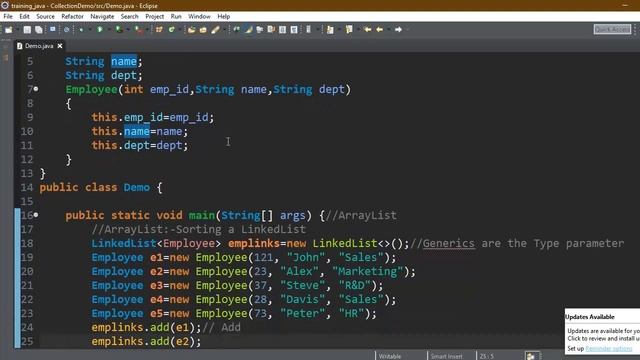Click the Reminder options link
Viewport: 640px width, 360px height.
[x=609, y=349]
